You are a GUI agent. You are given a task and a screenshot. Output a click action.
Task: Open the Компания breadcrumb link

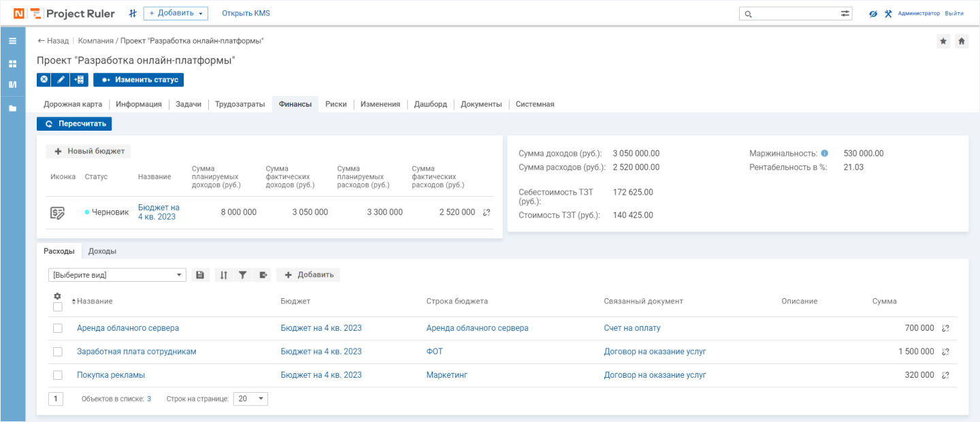pos(95,41)
